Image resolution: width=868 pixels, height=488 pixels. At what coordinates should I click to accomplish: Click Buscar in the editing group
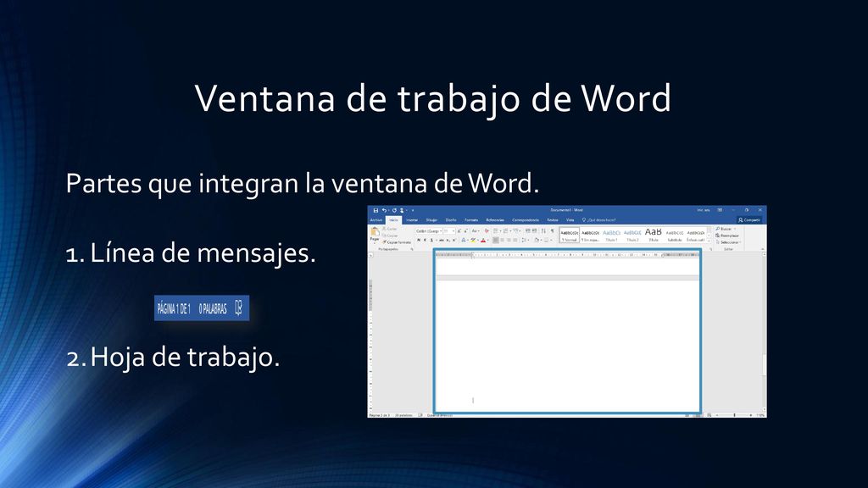click(x=726, y=229)
